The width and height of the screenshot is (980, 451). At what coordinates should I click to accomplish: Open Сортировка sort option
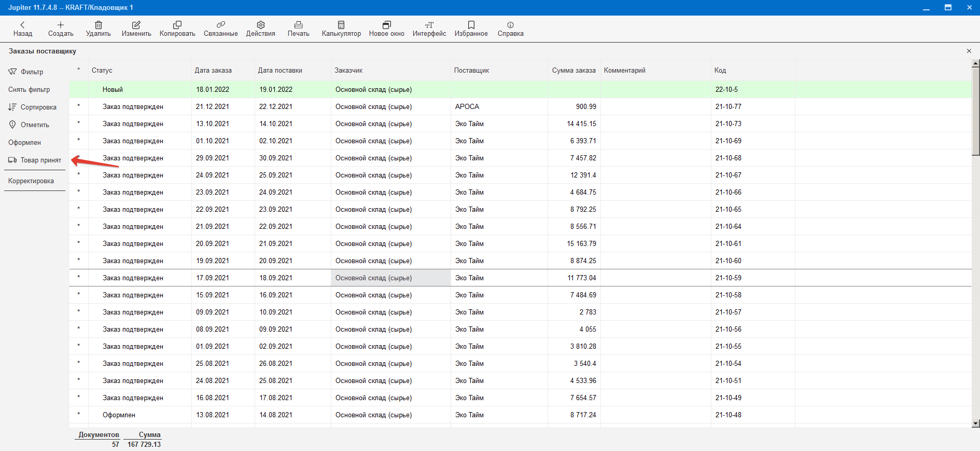coord(32,107)
